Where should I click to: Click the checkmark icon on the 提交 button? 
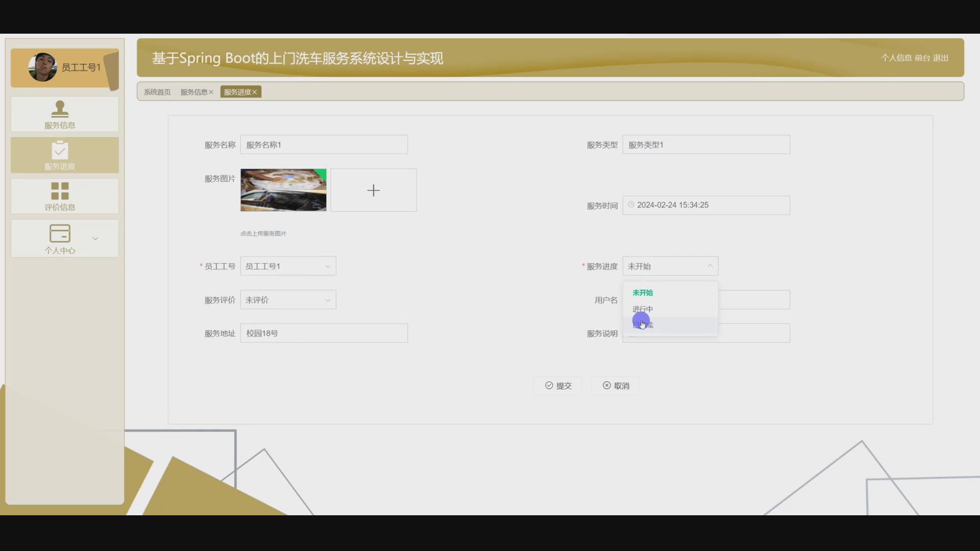click(548, 386)
